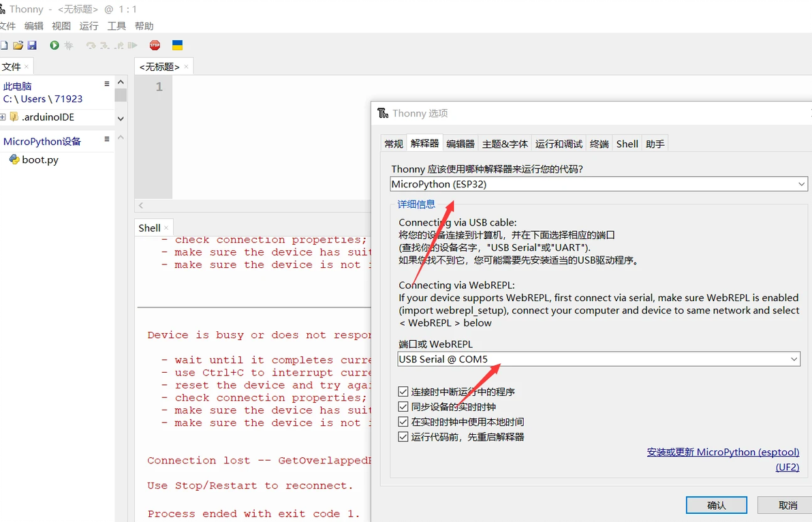Image resolution: width=812 pixels, height=522 pixels.
Task: Click device panel scroll up arrow
Action: 121,137
